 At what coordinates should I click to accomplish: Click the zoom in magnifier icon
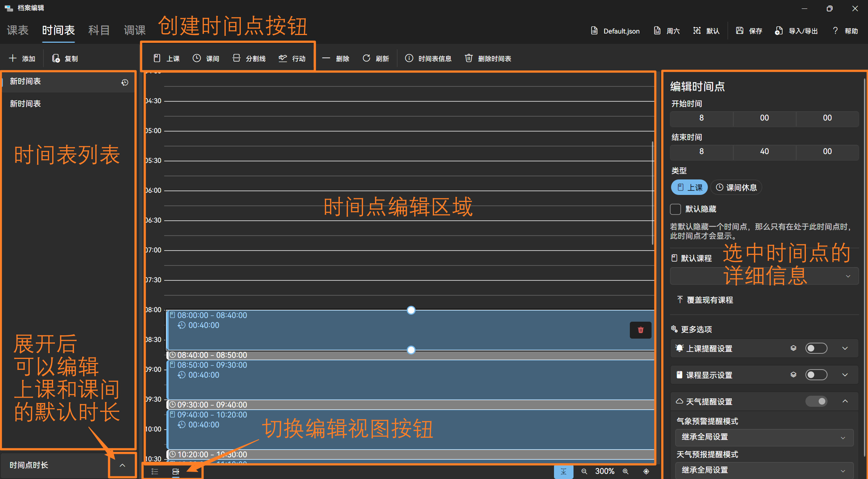625,471
